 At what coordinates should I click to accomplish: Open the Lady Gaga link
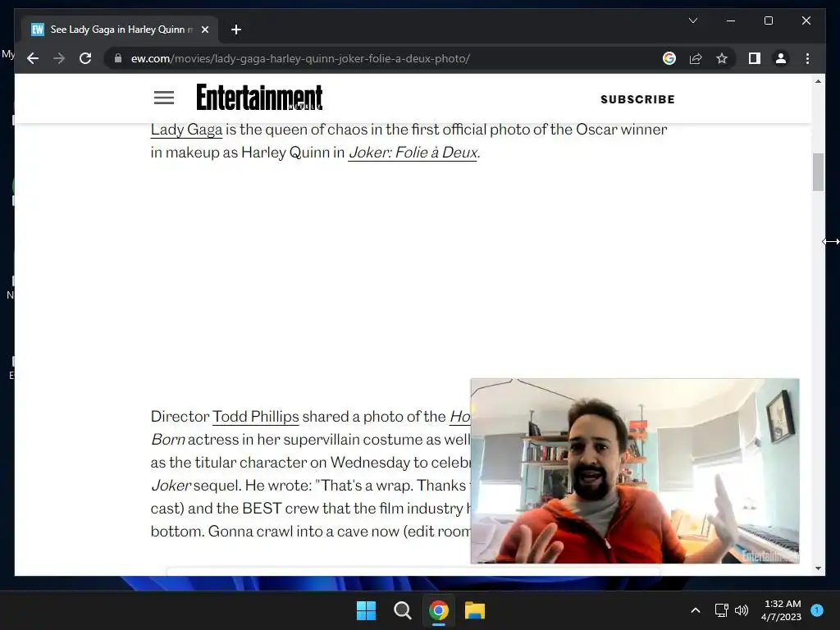[x=186, y=130]
